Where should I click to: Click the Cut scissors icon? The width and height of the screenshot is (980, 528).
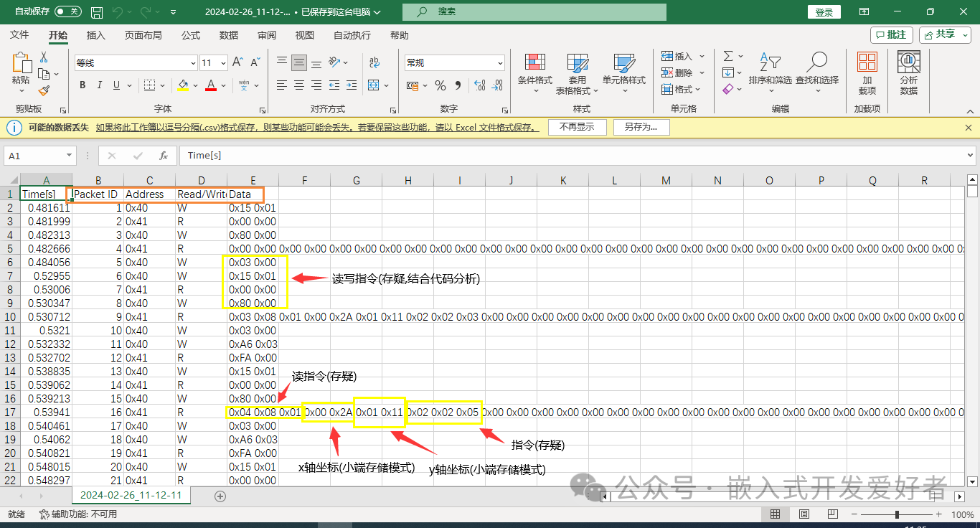tap(44, 57)
